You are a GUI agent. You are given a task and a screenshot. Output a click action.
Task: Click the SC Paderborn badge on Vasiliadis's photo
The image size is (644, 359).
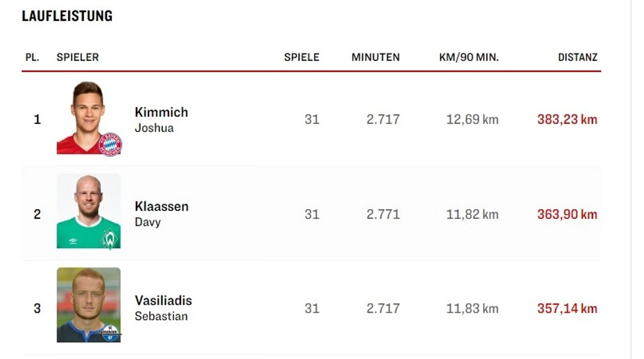[110, 333]
